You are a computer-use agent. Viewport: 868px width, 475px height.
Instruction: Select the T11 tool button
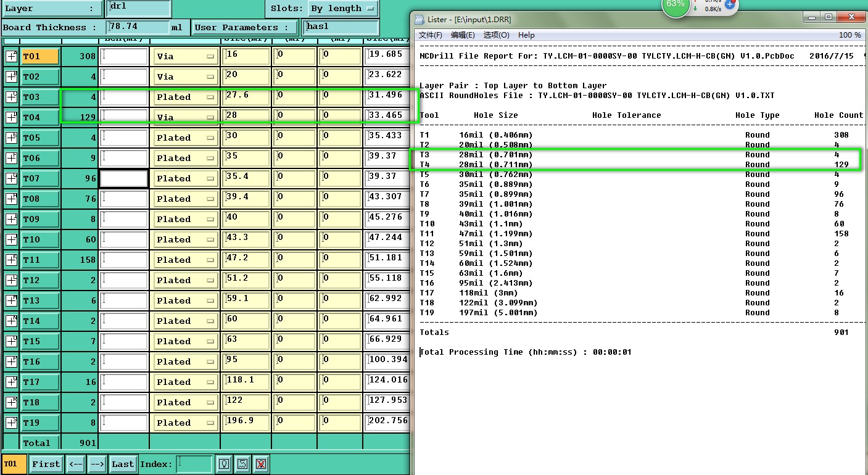click(x=40, y=260)
